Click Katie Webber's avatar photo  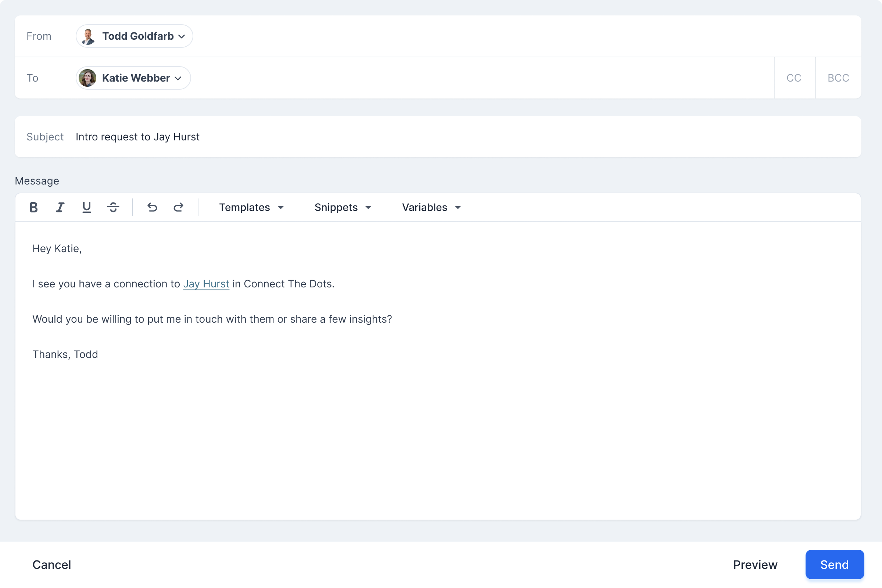[87, 78]
